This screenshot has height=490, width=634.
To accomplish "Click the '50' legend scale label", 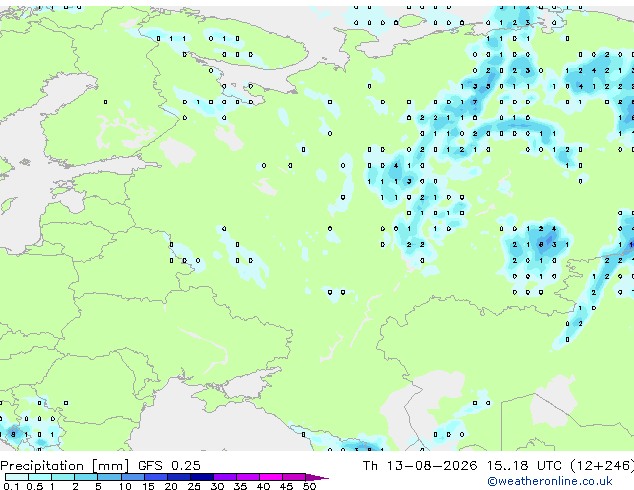I will point(309,486).
